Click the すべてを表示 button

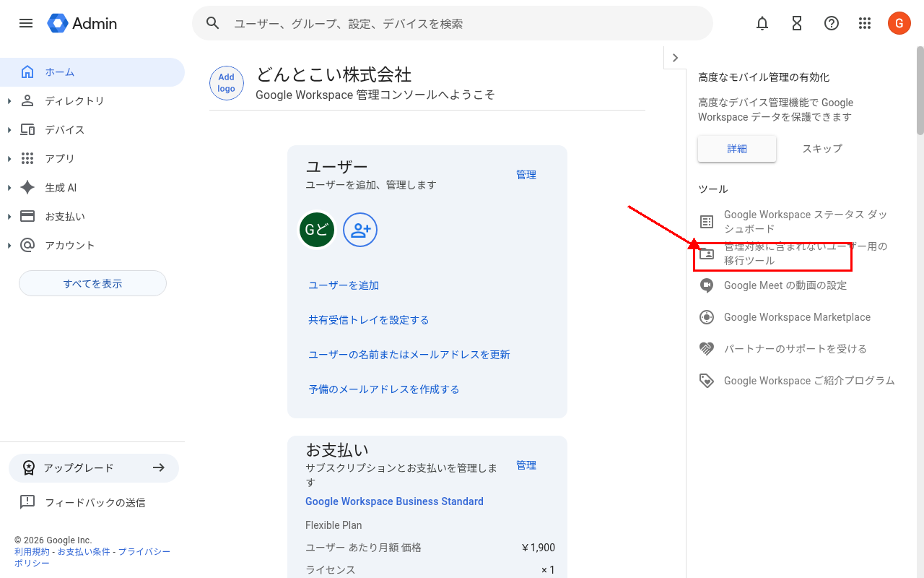click(92, 283)
